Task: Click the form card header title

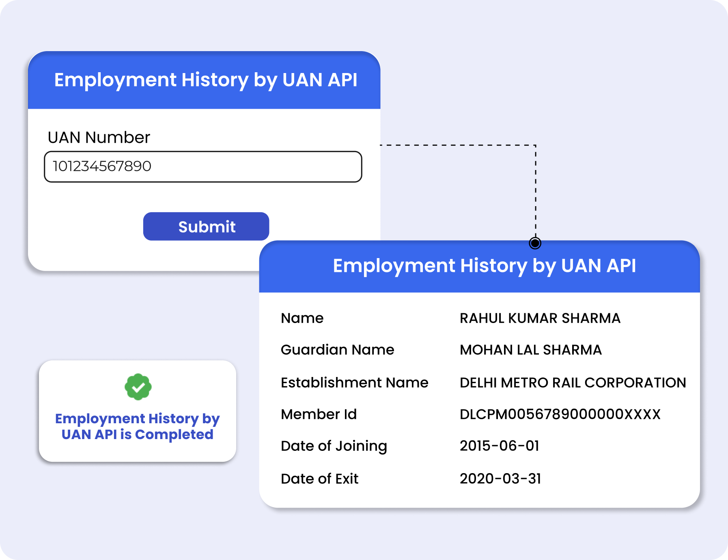Action: 205,80
